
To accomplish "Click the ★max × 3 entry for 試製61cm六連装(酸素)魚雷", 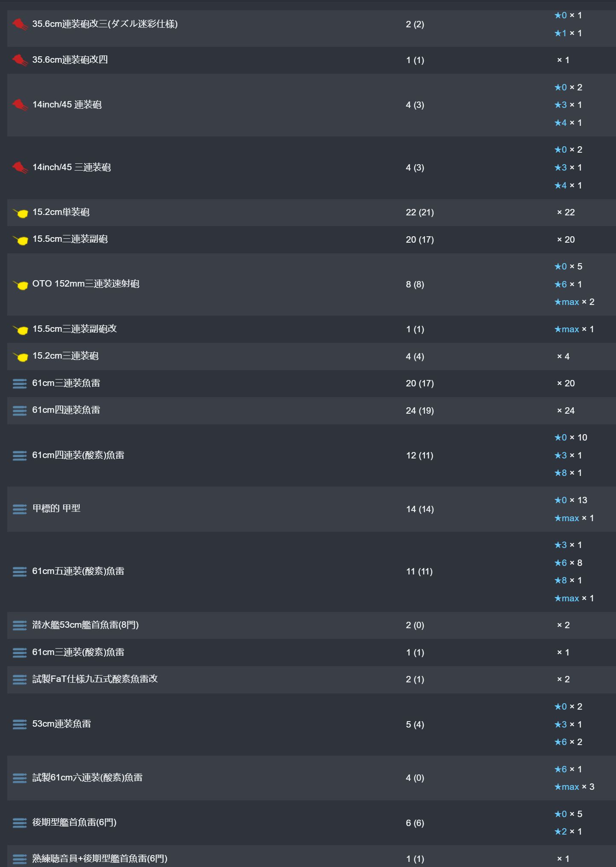I will click(x=574, y=787).
